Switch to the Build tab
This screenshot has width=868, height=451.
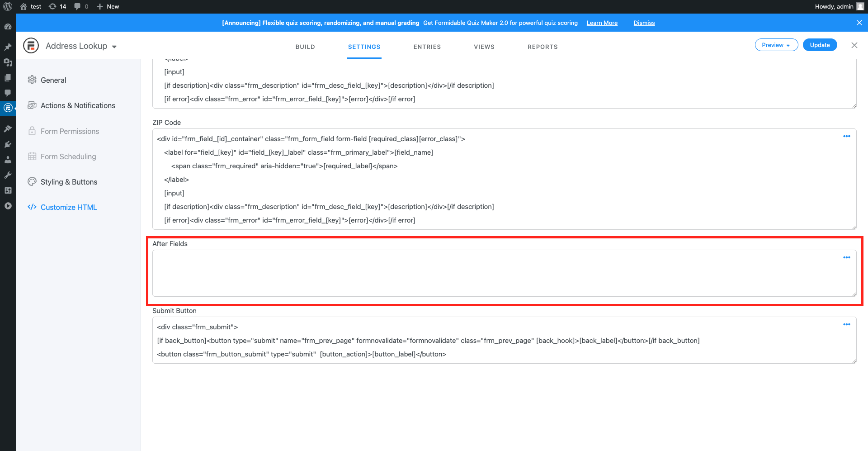pos(305,47)
